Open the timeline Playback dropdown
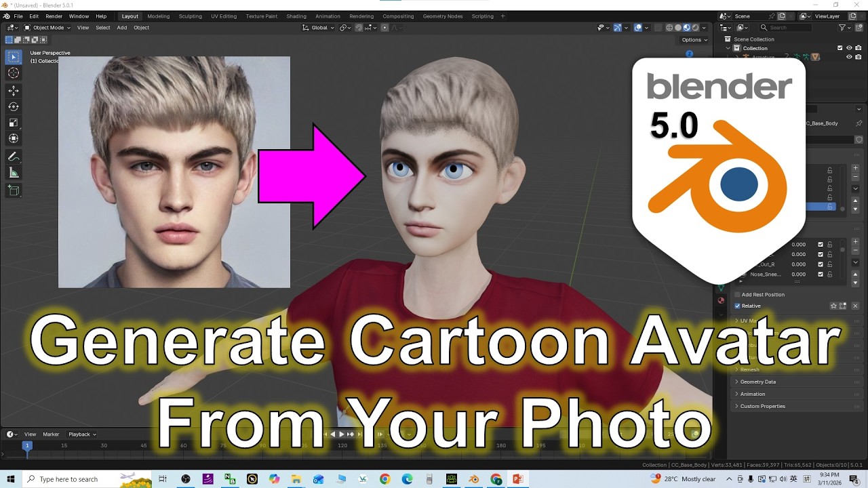Image resolution: width=868 pixels, height=488 pixels. pyautogui.click(x=82, y=434)
